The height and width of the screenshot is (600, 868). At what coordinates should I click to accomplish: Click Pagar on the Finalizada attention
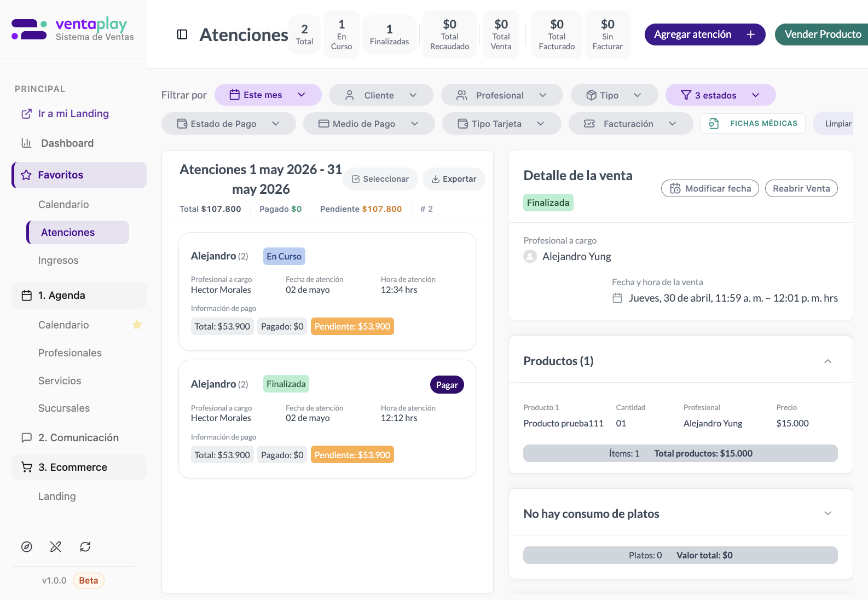coord(447,385)
